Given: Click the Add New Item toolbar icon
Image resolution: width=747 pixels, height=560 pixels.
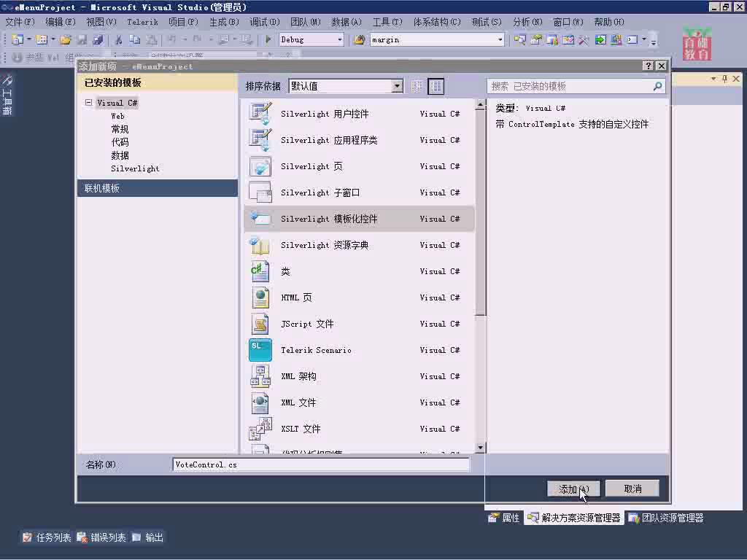Looking at the screenshot, I should point(41,39).
